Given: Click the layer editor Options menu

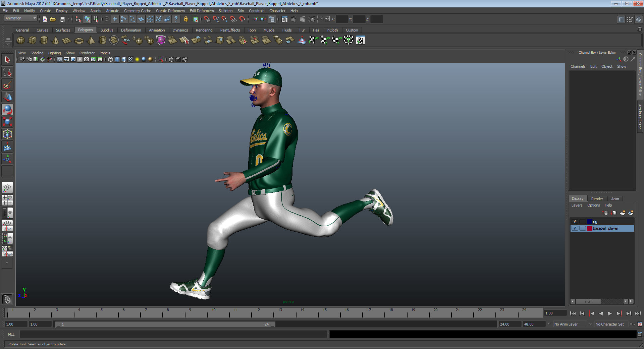Looking at the screenshot, I should [x=593, y=205].
